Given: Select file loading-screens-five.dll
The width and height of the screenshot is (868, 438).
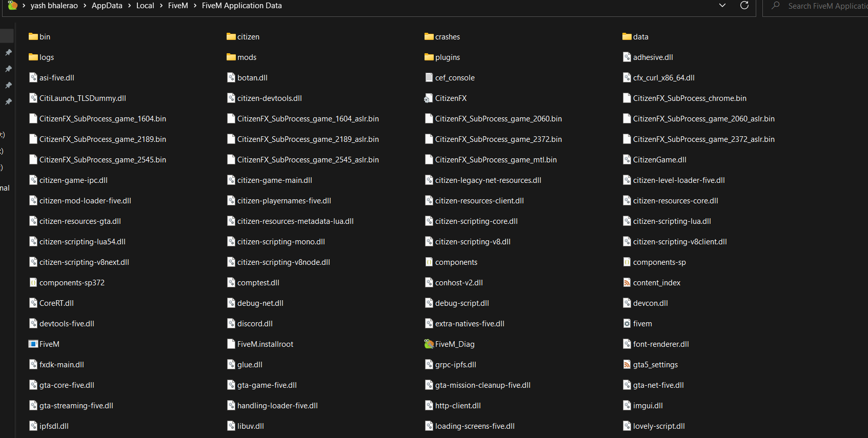Looking at the screenshot, I should tap(470, 426).
